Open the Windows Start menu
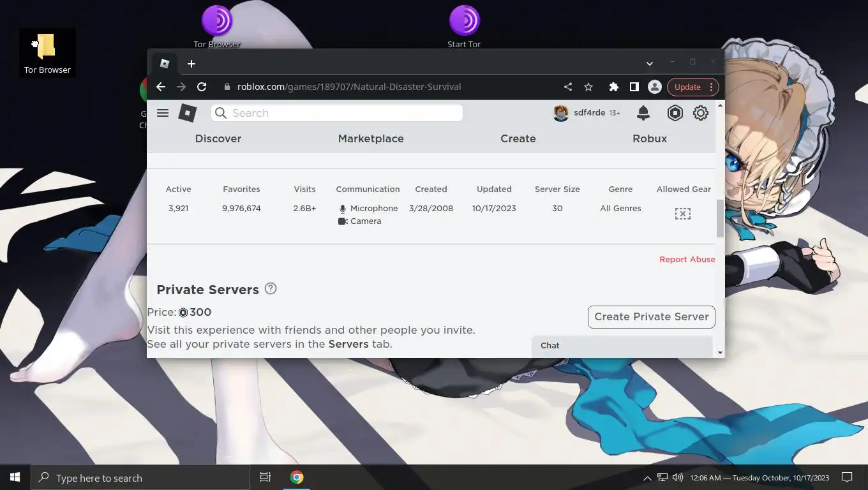This screenshot has width=868, height=490. coord(15,477)
